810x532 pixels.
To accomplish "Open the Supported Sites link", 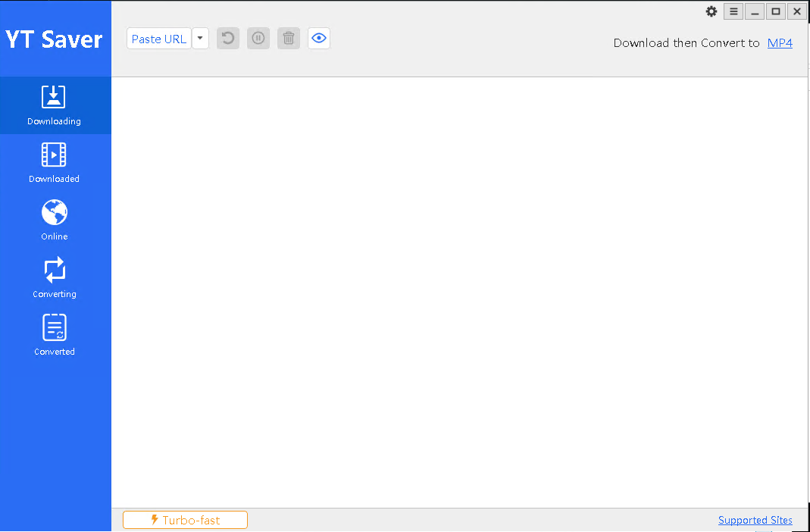I will pyautogui.click(x=755, y=520).
